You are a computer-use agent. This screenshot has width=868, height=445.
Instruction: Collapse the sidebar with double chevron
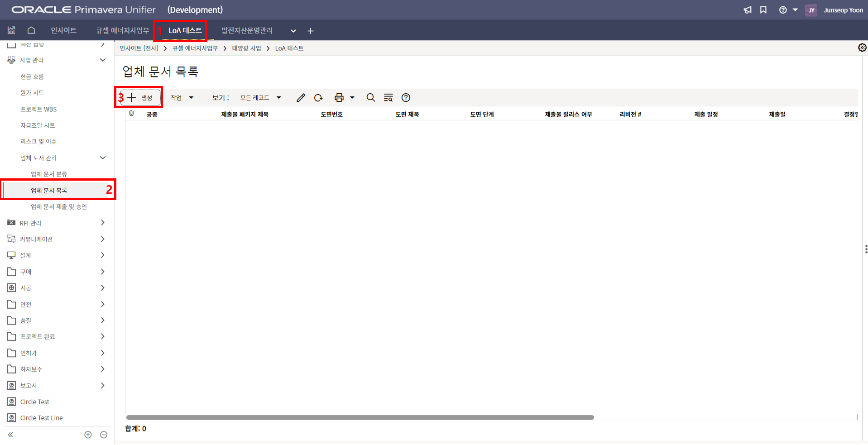[x=10, y=435]
